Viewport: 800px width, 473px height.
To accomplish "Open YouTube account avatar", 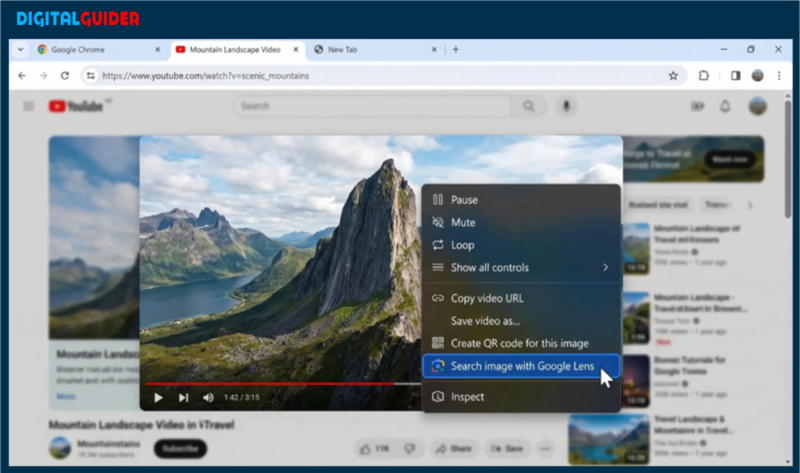I will click(x=758, y=106).
